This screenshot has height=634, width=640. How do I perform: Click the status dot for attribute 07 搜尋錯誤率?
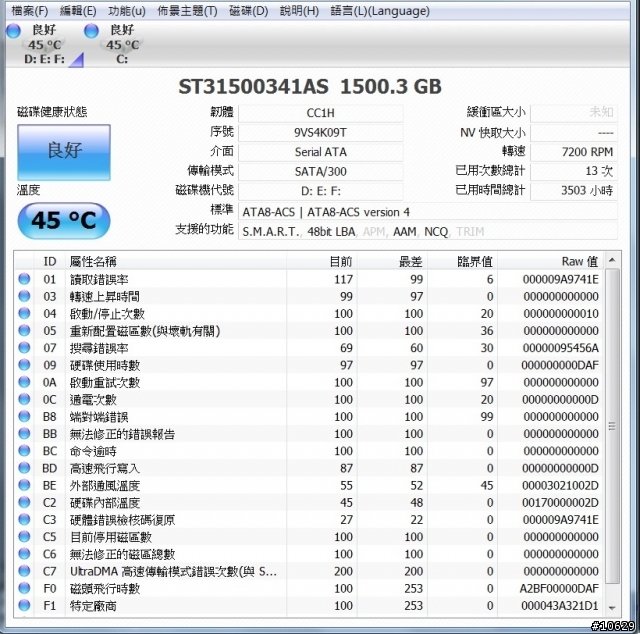24,347
